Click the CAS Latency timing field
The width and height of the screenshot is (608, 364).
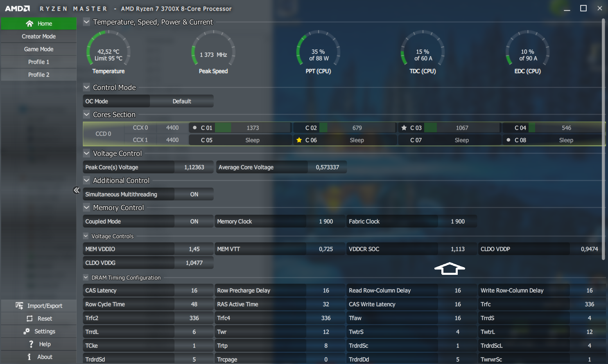pyautogui.click(x=148, y=290)
